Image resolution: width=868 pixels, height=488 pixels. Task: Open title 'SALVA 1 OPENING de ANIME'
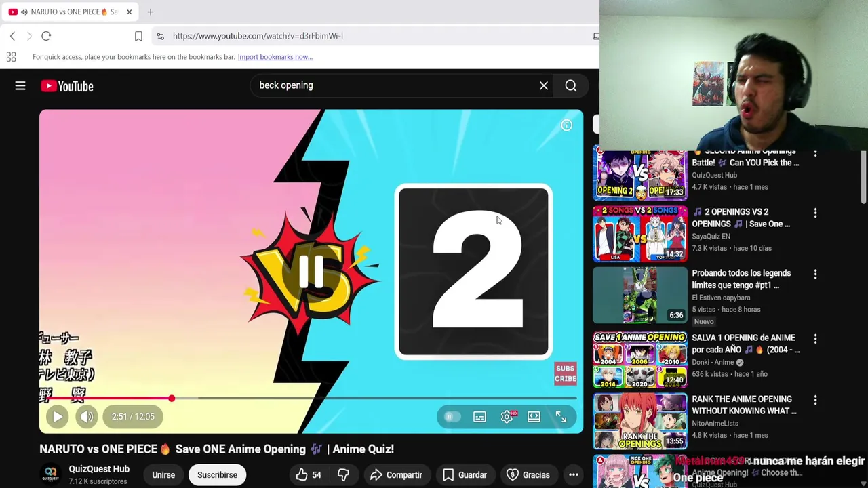746,344
